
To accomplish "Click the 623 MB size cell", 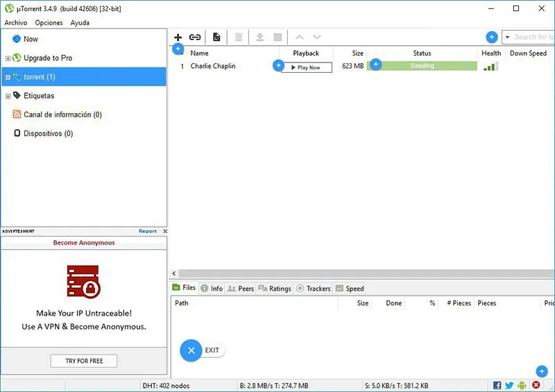I will click(x=353, y=66).
